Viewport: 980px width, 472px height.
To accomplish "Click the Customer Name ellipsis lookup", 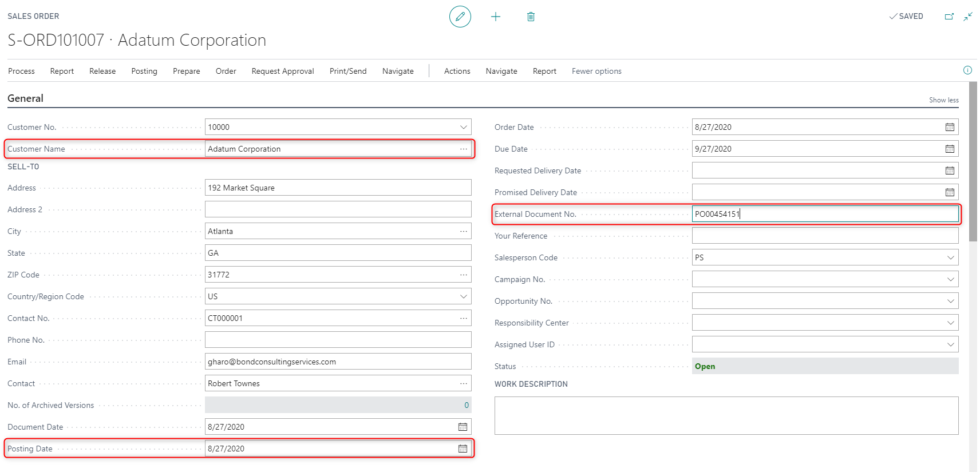I will point(463,149).
